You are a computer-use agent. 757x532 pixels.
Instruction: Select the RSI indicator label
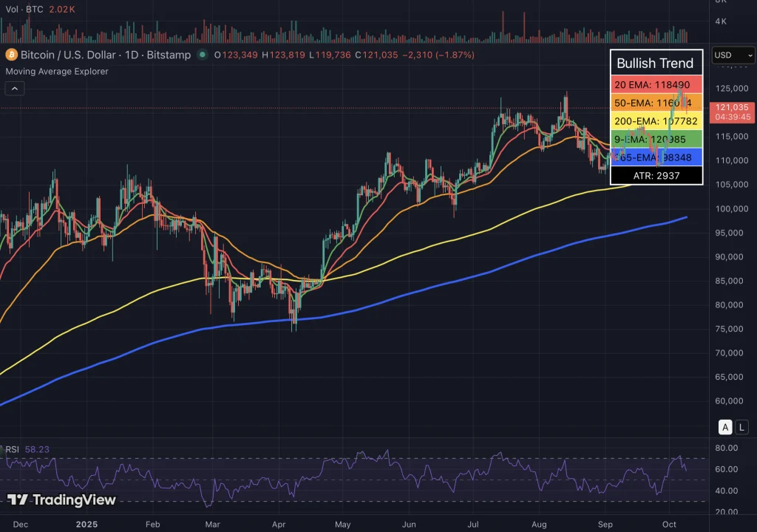(x=13, y=449)
